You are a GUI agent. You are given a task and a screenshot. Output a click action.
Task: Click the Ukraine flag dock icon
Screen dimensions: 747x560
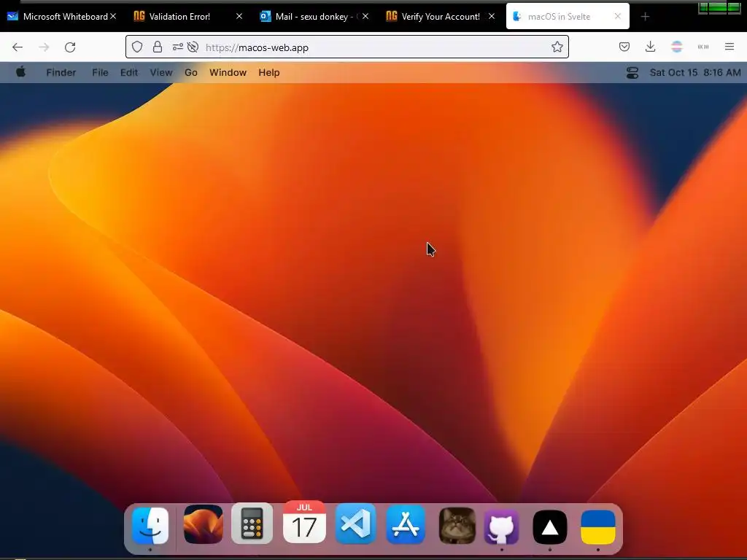click(x=598, y=527)
